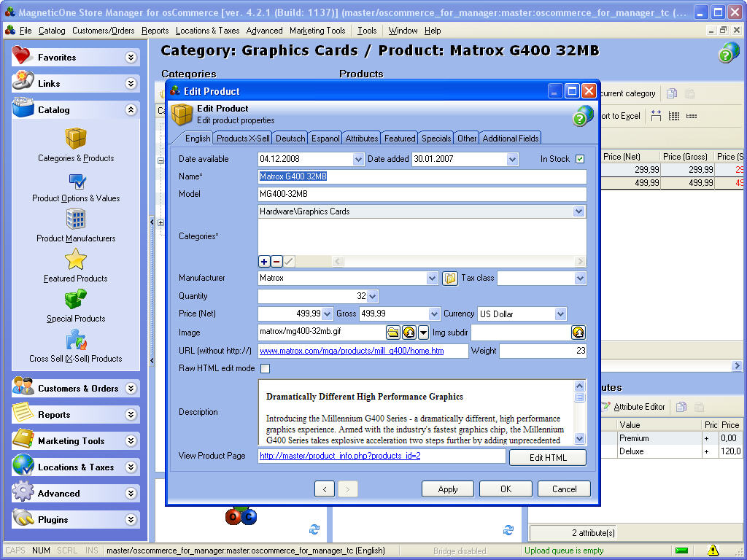The width and height of the screenshot is (747, 560).
Task: Click the Customers & Orders people icon
Action: pos(23,386)
